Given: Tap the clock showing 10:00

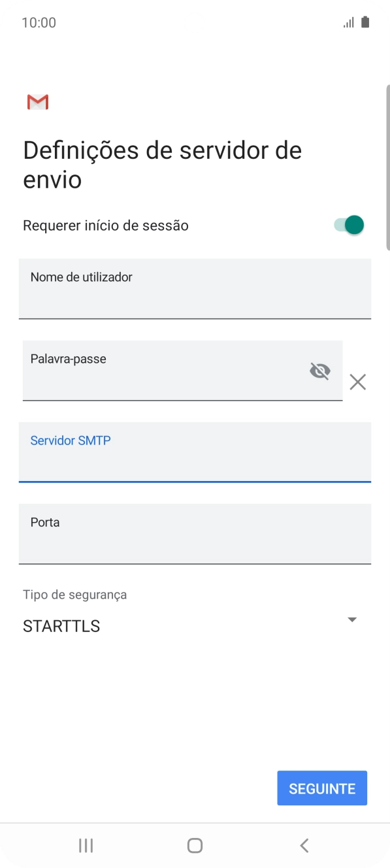Looking at the screenshot, I should click(38, 22).
